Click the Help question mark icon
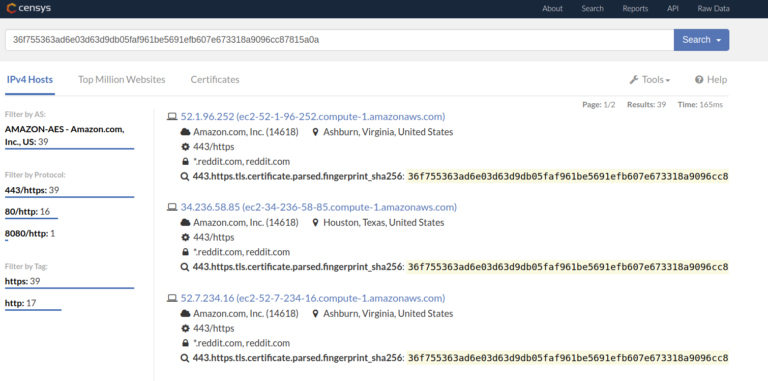Screen dimensions: 768x381 click(x=699, y=79)
